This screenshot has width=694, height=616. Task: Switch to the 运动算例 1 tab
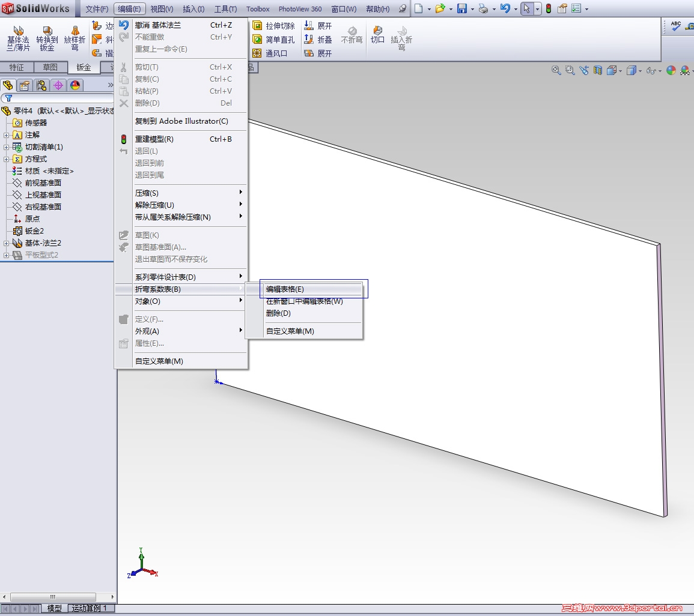[x=90, y=608]
